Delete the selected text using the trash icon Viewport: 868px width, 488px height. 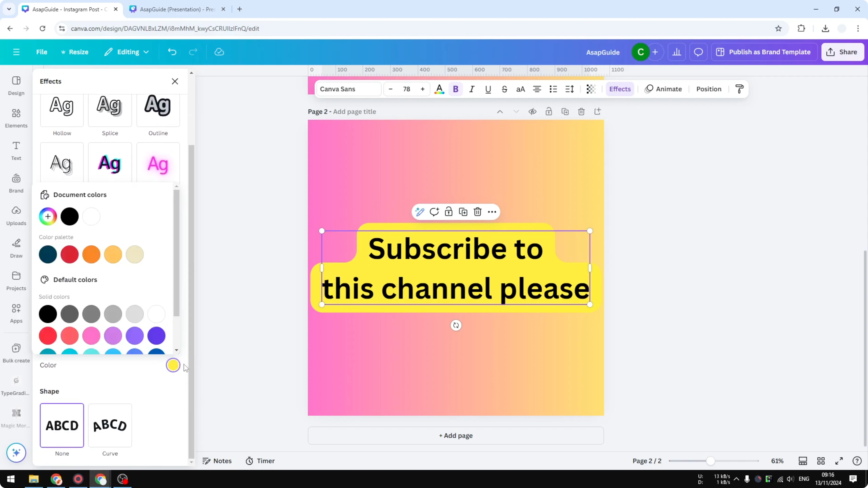(x=477, y=211)
